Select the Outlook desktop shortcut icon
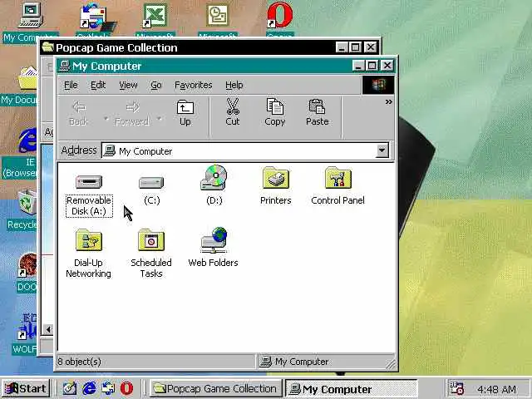This screenshot has width=532, height=399. (97, 17)
